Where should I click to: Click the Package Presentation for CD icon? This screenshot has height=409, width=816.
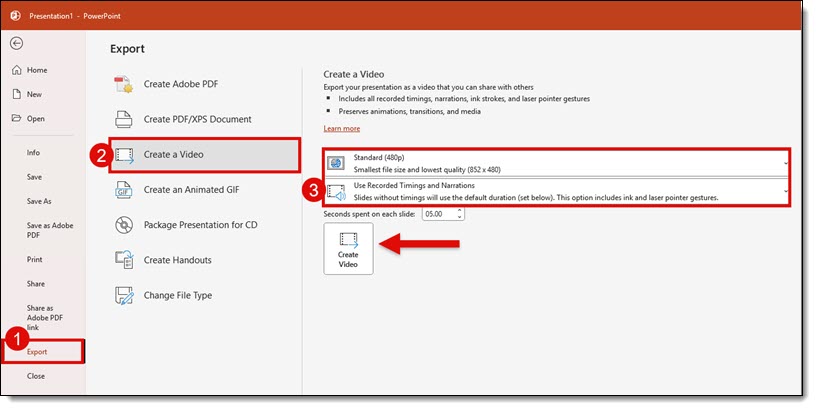pyautogui.click(x=125, y=224)
